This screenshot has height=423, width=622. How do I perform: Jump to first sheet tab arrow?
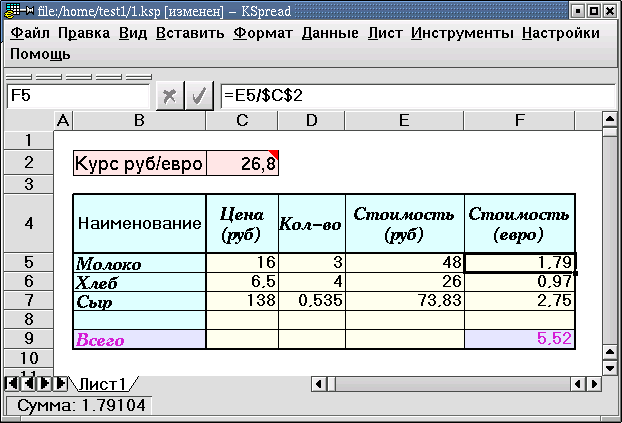point(11,383)
